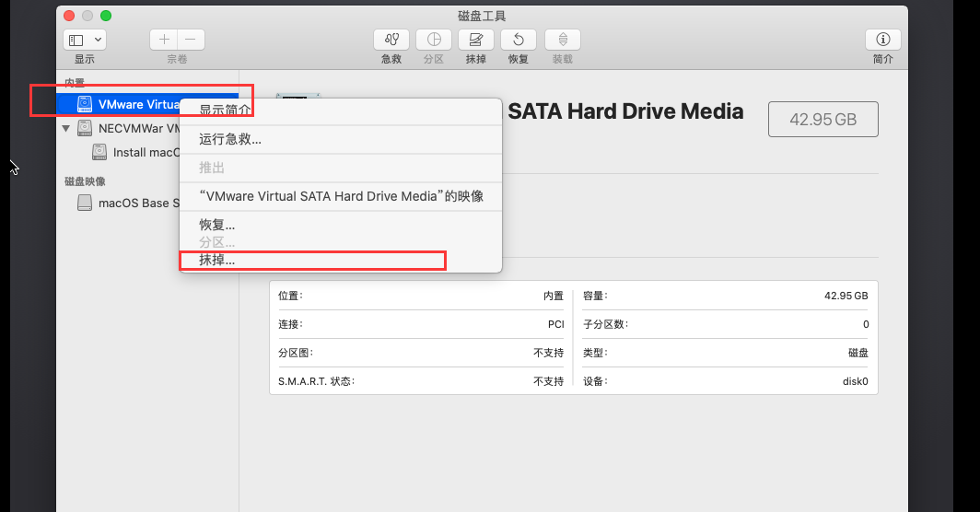This screenshot has width=980, height=512.
Task: Click the disk0 device value
Action: [x=855, y=381]
